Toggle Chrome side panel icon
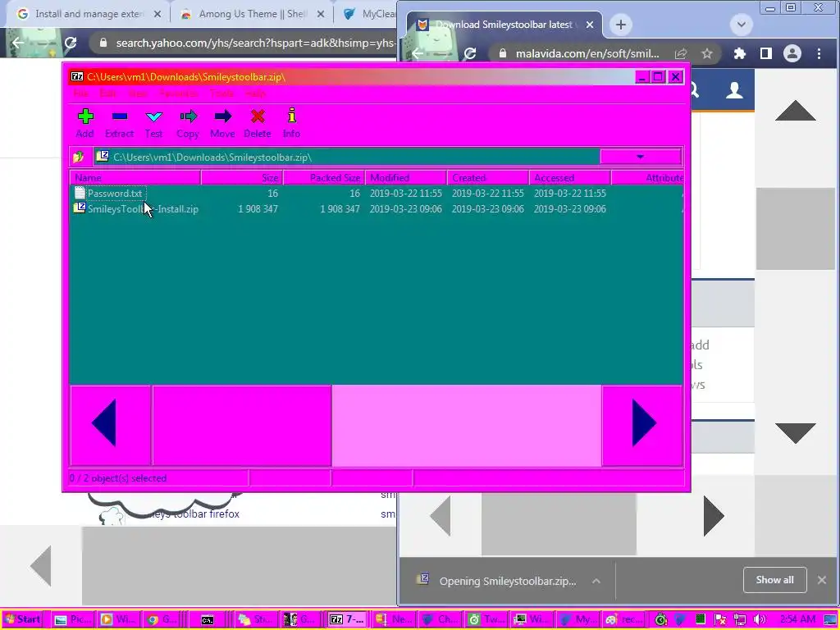Screen dimensions: 840x630 pyautogui.click(x=766, y=53)
